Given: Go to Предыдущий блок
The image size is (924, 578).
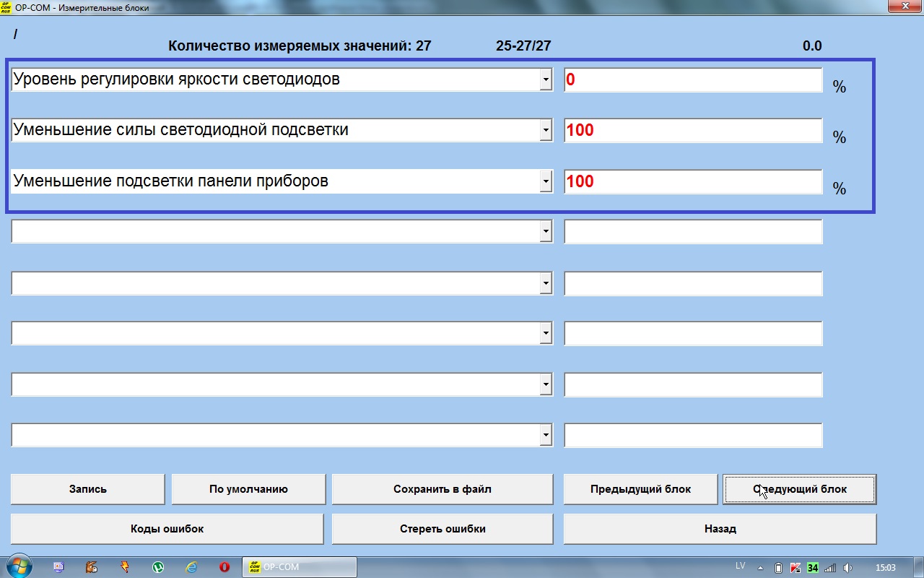Looking at the screenshot, I should pyautogui.click(x=640, y=489).
